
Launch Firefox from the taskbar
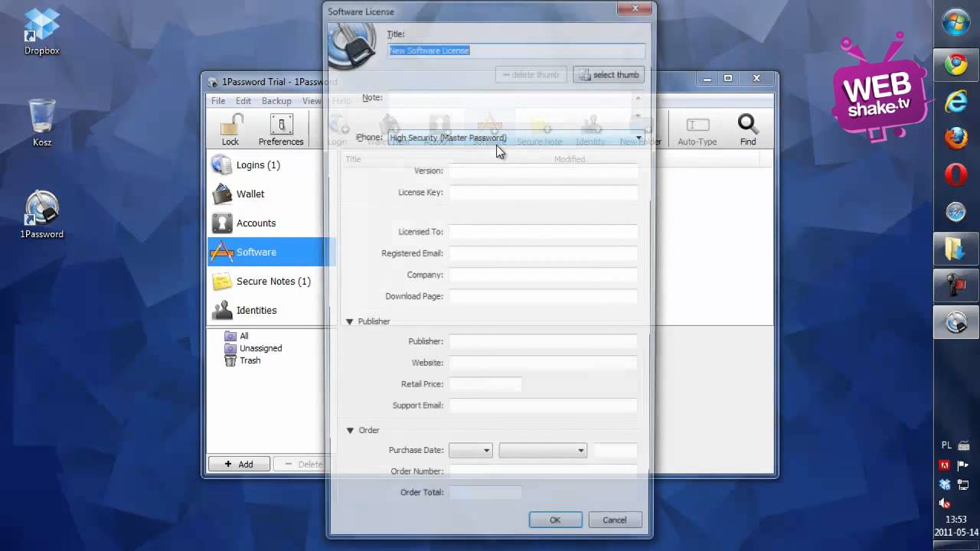tap(956, 139)
